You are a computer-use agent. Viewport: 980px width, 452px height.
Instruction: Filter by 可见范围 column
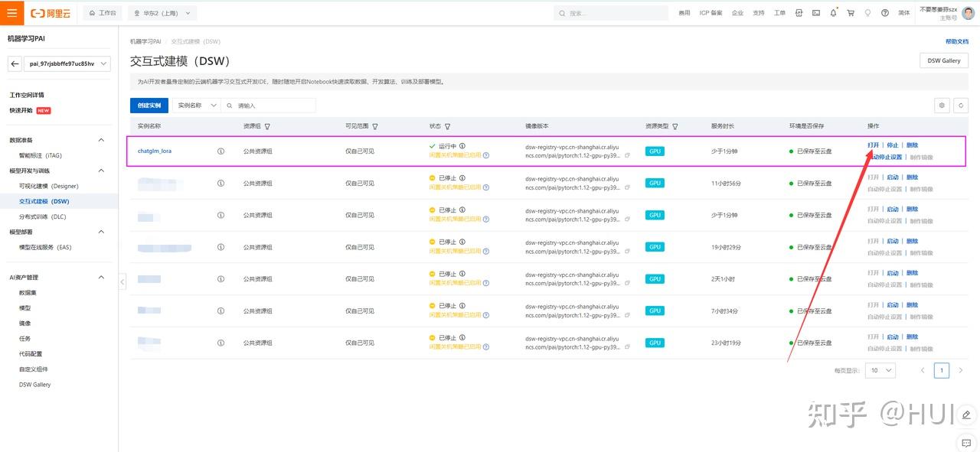(375, 126)
